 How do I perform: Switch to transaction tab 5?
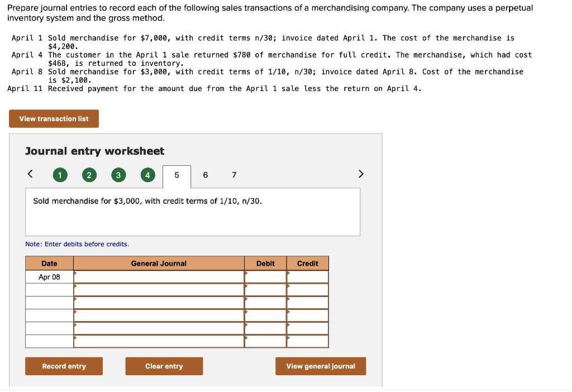(177, 175)
